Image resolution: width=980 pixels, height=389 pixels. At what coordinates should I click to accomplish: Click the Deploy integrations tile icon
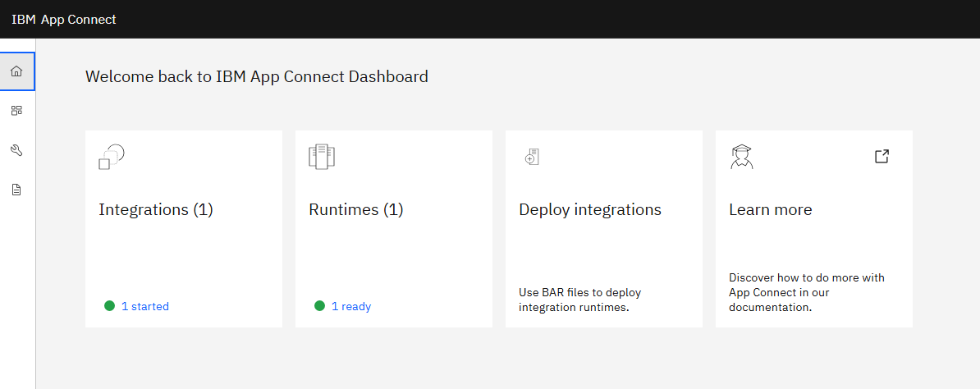tap(531, 157)
